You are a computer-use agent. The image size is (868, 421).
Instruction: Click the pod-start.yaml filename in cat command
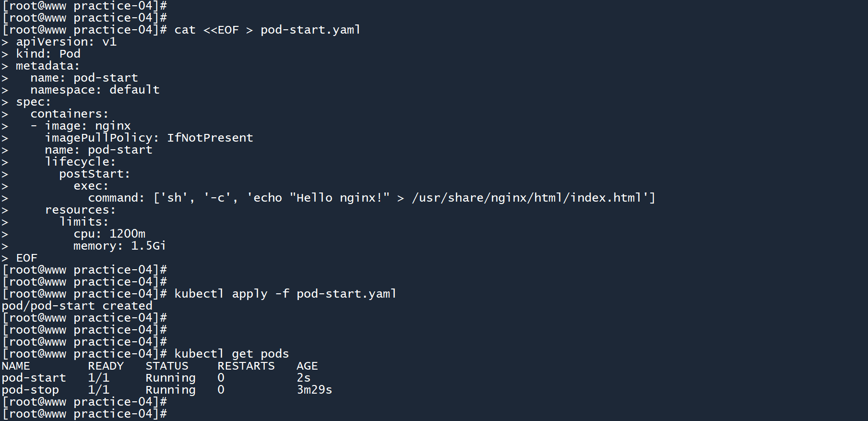(x=310, y=30)
